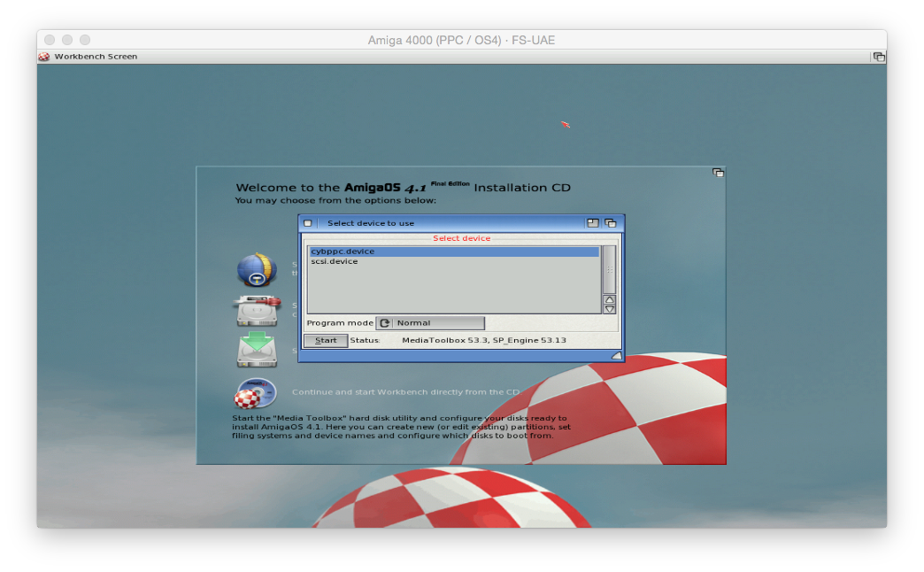Select cybppc.device in the device list
The width and height of the screenshot is (924, 572).
pyautogui.click(x=454, y=251)
